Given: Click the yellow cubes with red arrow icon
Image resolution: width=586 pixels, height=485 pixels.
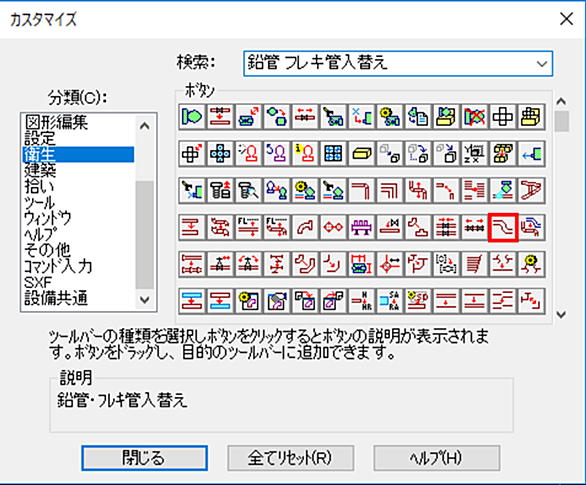Looking at the screenshot, I should [x=503, y=154].
